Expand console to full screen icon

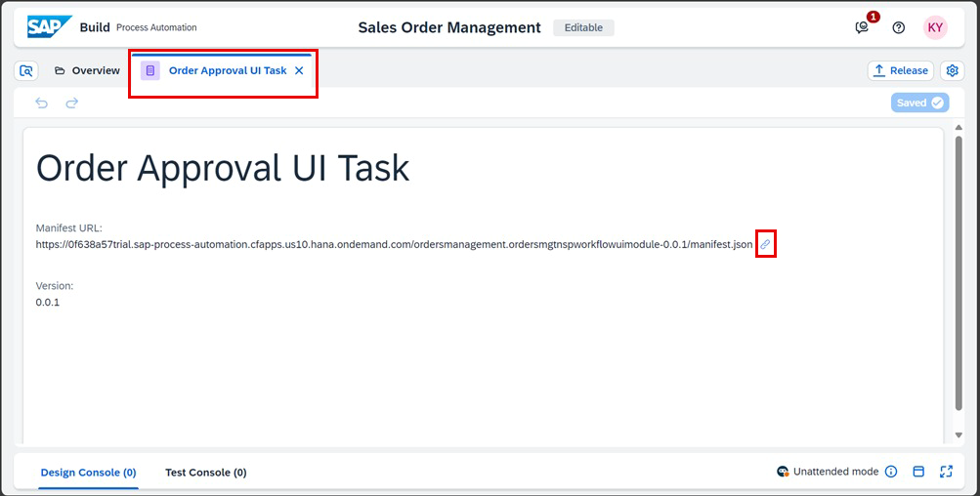[946, 472]
